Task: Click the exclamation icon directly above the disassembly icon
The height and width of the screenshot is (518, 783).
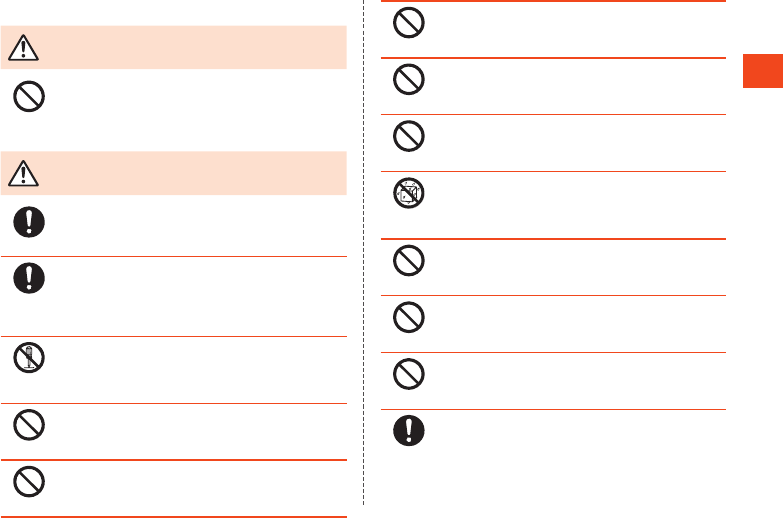Action: (x=29, y=278)
